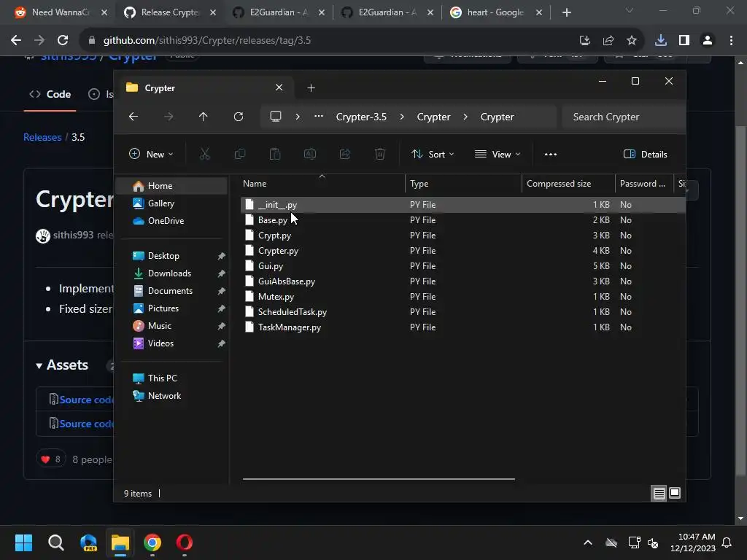The height and width of the screenshot is (560, 747).
Task: Show hidden system tray icons chevron
Action: [x=588, y=542]
